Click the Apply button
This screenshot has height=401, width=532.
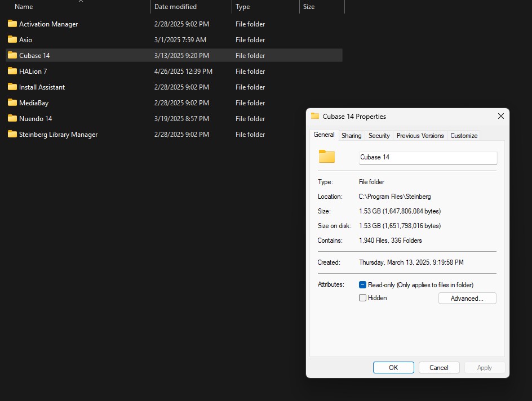pyautogui.click(x=485, y=367)
